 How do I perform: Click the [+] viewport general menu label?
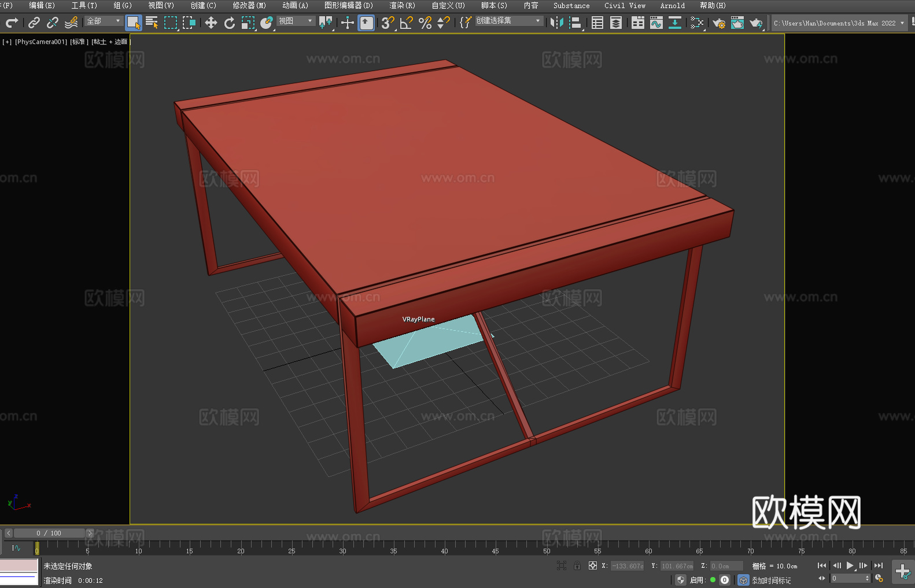[7, 42]
